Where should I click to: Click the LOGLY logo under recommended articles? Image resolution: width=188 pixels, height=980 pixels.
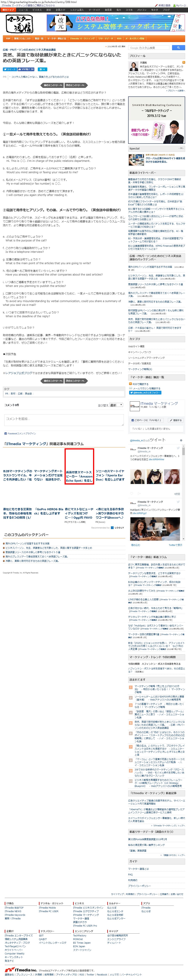117,528
